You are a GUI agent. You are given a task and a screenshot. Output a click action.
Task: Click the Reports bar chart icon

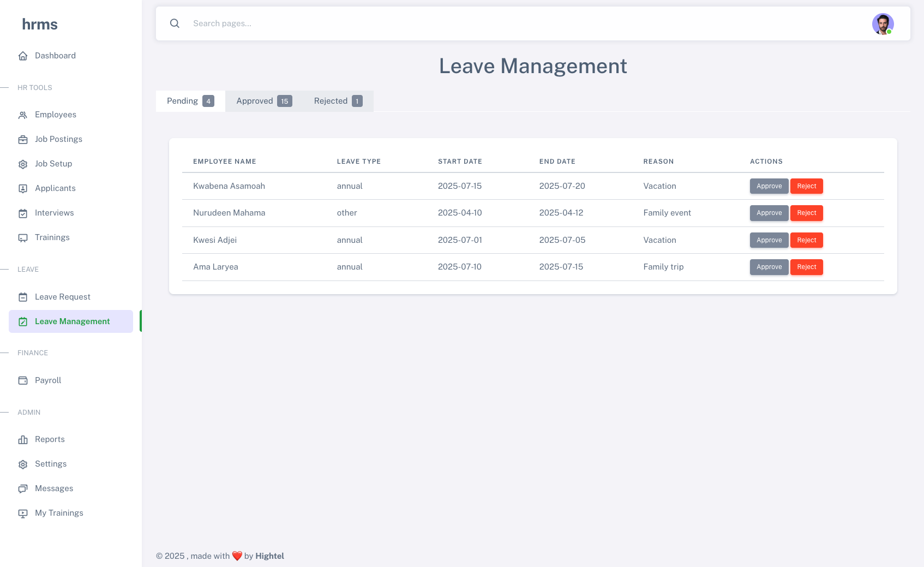23,440
